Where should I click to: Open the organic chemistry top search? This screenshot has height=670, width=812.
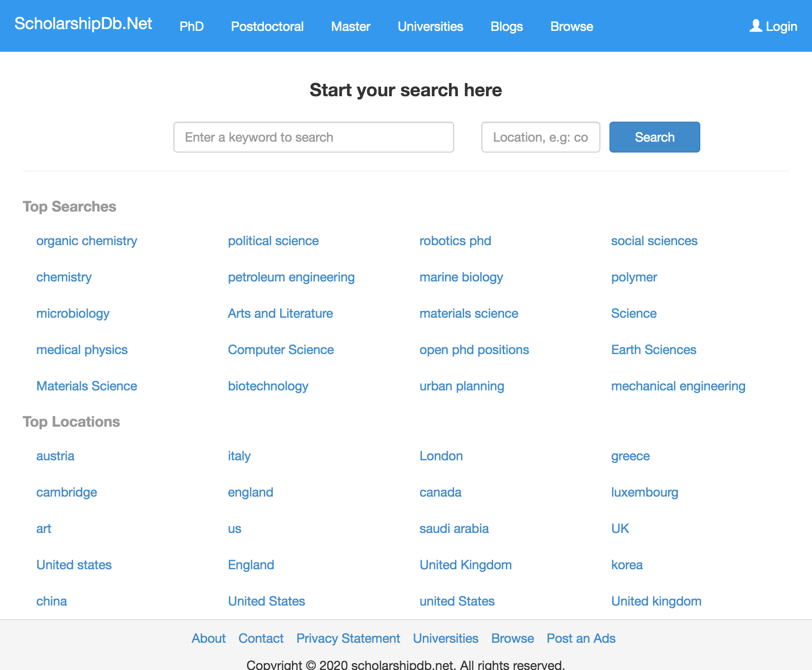click(x=86, y=241)
